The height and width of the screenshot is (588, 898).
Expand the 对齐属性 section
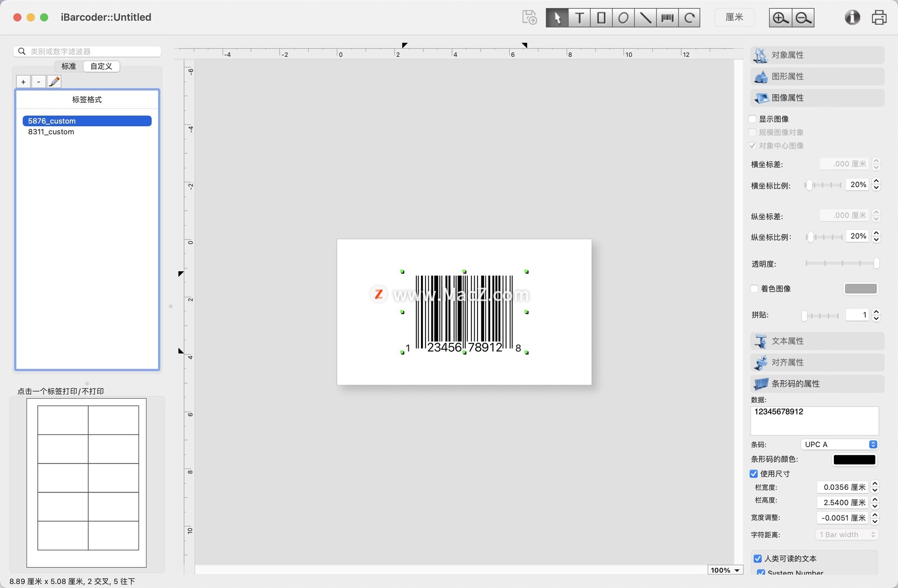pyautogui.click(x=817, y=363)
